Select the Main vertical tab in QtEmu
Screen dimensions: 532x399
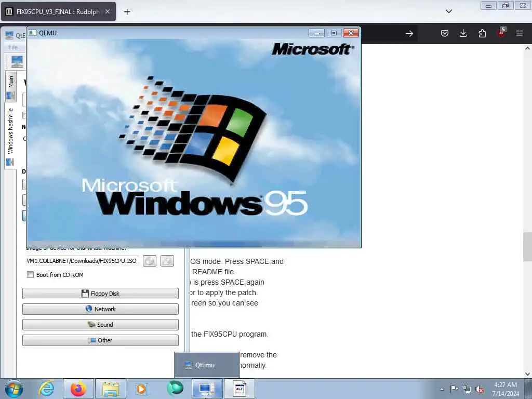click(10, 86)
